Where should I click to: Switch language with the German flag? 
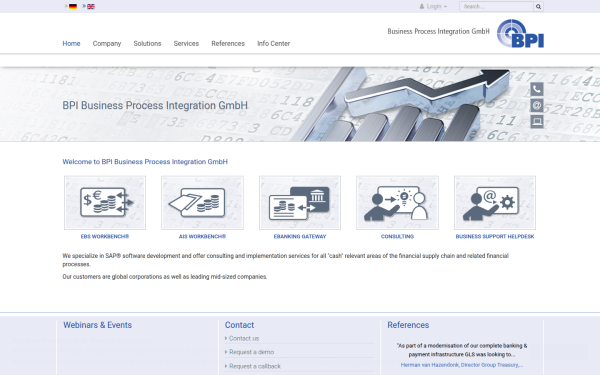click(x=73, y=7)
